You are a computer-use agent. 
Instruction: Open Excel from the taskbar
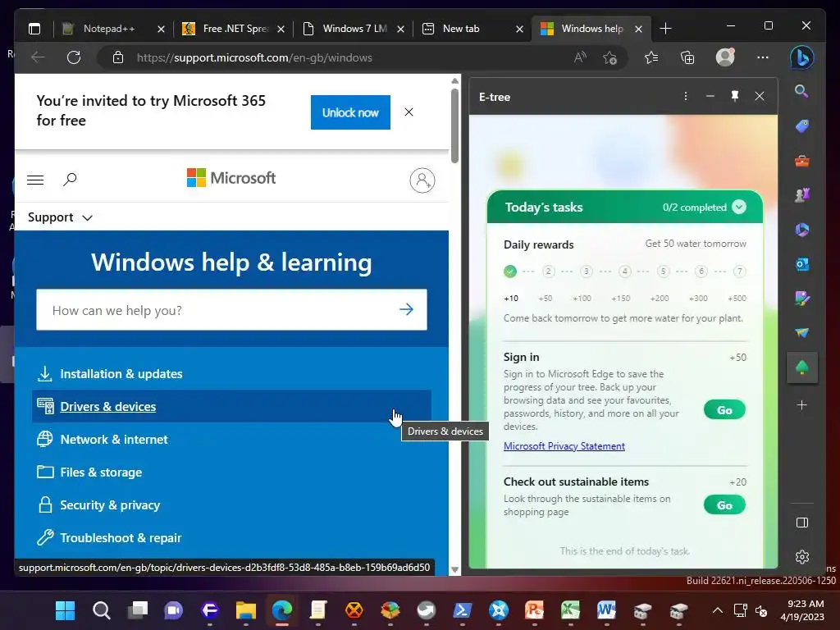[570, 610]
